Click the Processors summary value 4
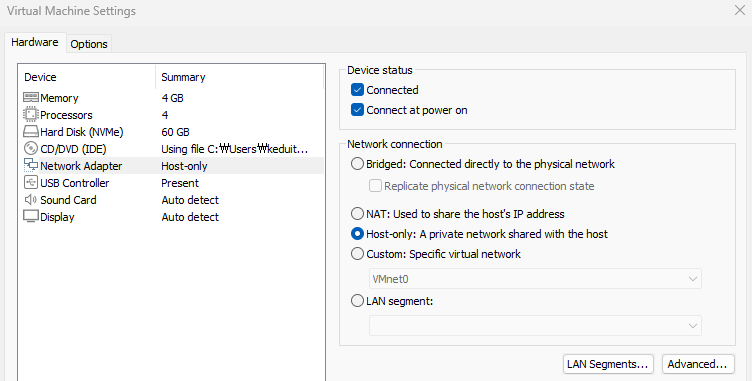 click(x=165, y=115)
